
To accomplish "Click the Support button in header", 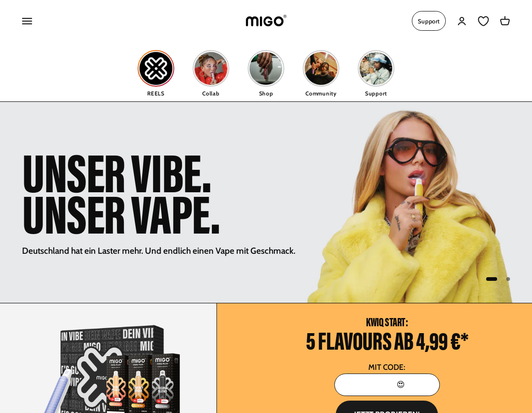I will (x=428, y=21).
